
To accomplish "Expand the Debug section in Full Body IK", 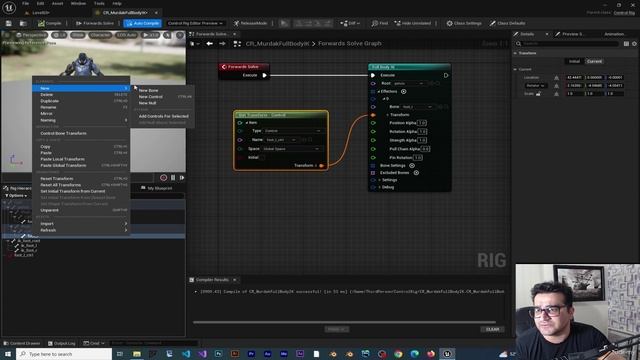I will pyautogui.click(x=380, y=187).
